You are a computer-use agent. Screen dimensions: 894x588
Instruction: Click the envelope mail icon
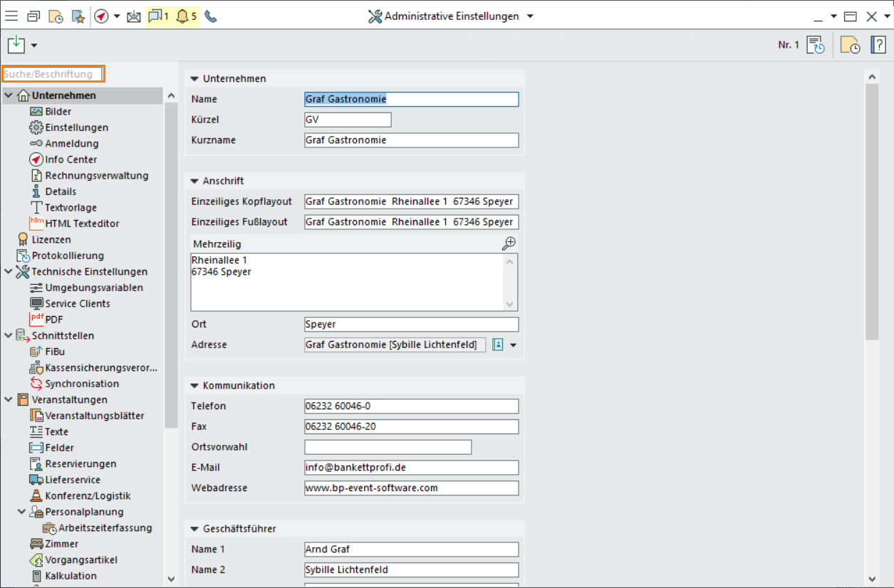point(133,16)
